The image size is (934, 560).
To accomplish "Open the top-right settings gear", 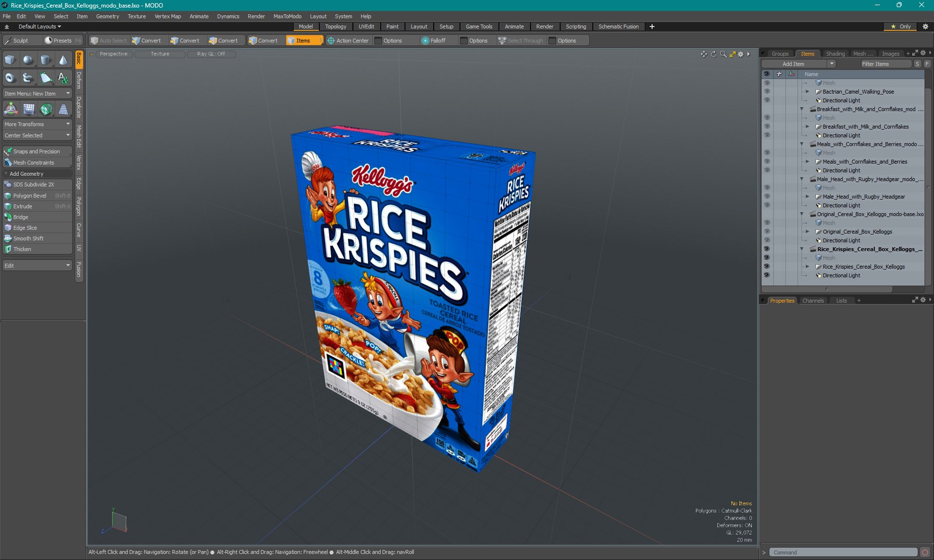I will (925, 26).
